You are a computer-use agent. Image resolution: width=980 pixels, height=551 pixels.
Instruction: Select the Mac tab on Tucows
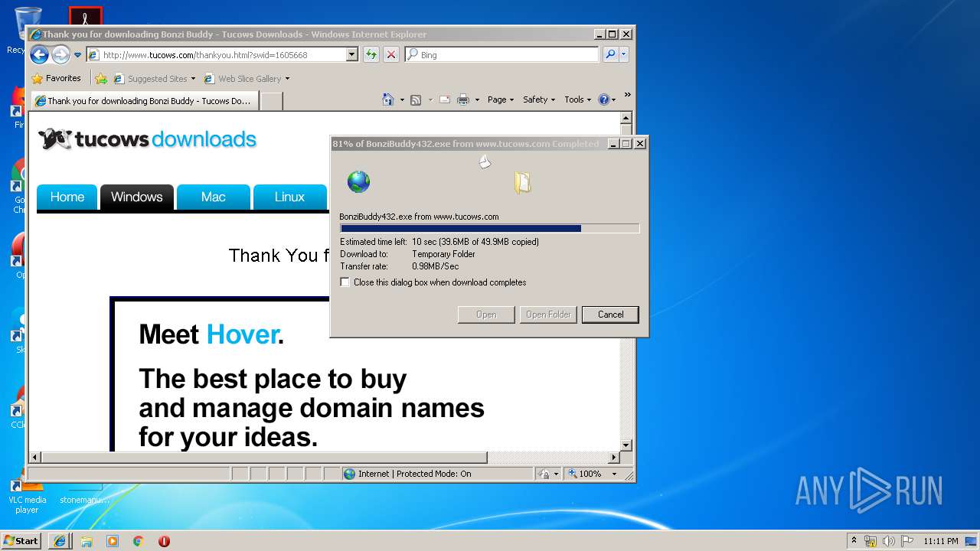tap(213, 197)
